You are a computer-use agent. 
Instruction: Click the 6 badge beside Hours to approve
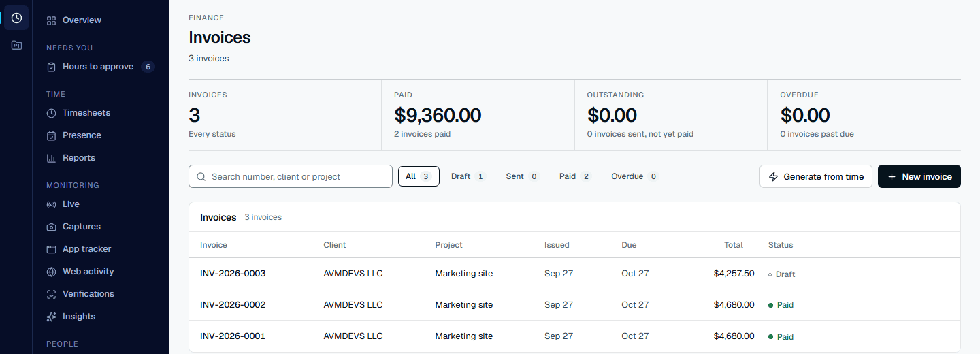pyautogui.click(x=148, y=67)
